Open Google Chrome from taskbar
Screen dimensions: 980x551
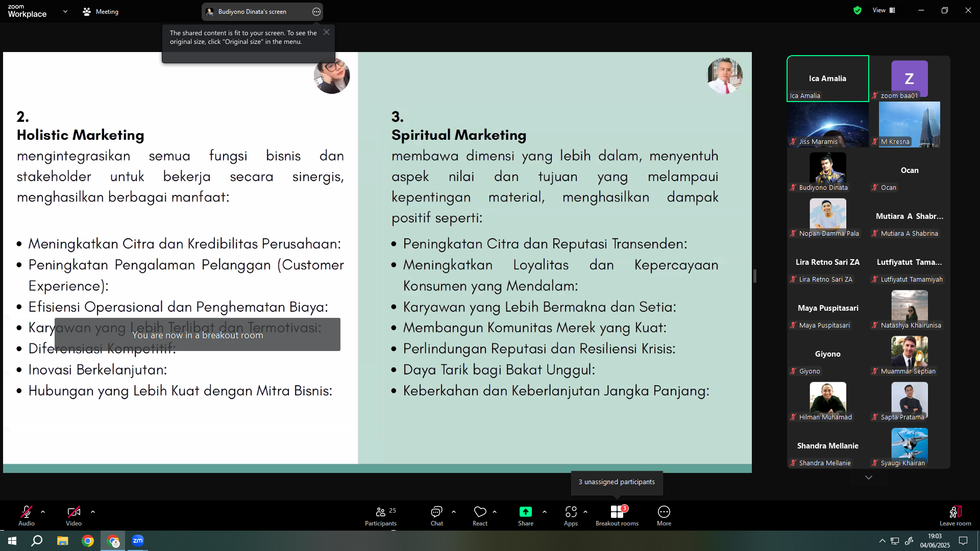[x=88, y=541]
